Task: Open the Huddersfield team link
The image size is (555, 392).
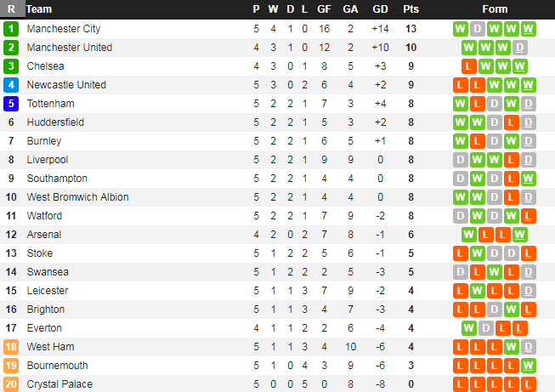Action: click(55, 122)
